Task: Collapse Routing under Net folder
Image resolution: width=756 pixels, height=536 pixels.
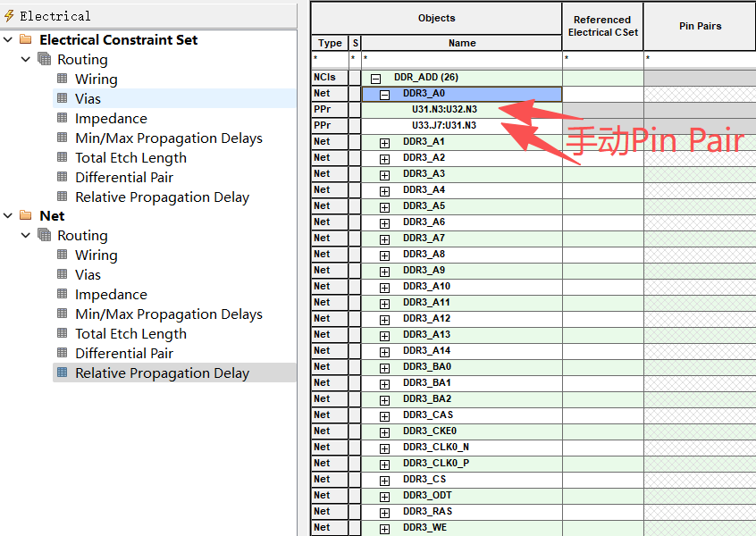Action: pyautogui.click(x=26, y=235)
